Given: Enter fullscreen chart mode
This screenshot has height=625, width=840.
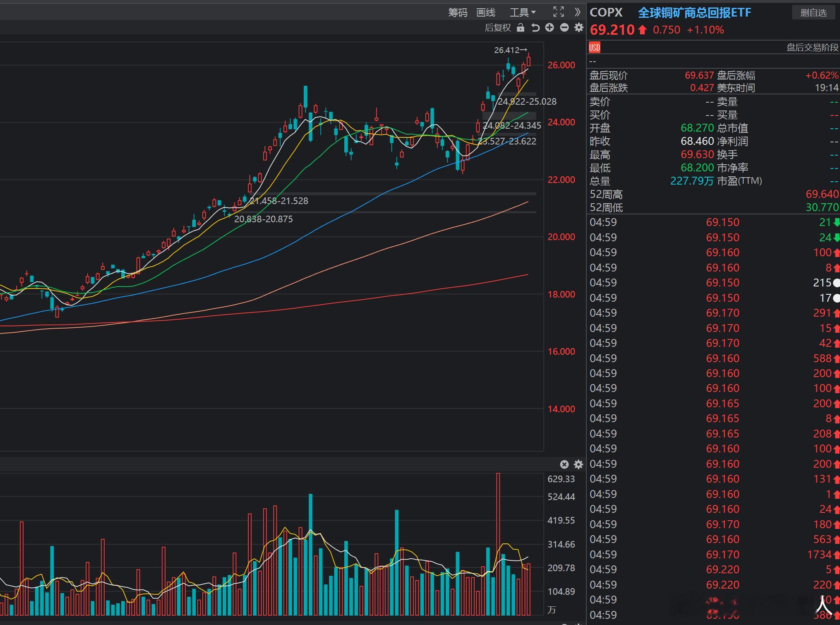Looking at the screenshot, I should pos(559,12).
